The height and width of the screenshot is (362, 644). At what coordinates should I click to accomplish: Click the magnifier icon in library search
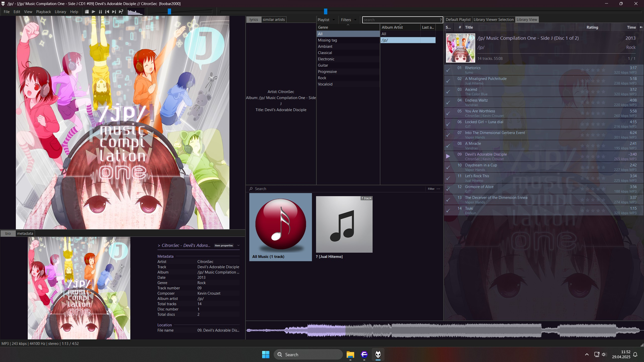251,189
